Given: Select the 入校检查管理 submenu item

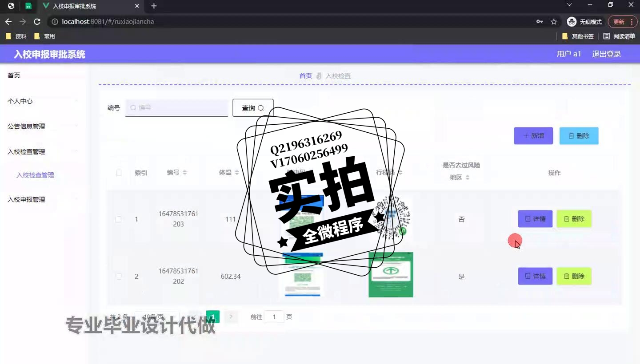Looking at the screenshot, I should 35,175.
